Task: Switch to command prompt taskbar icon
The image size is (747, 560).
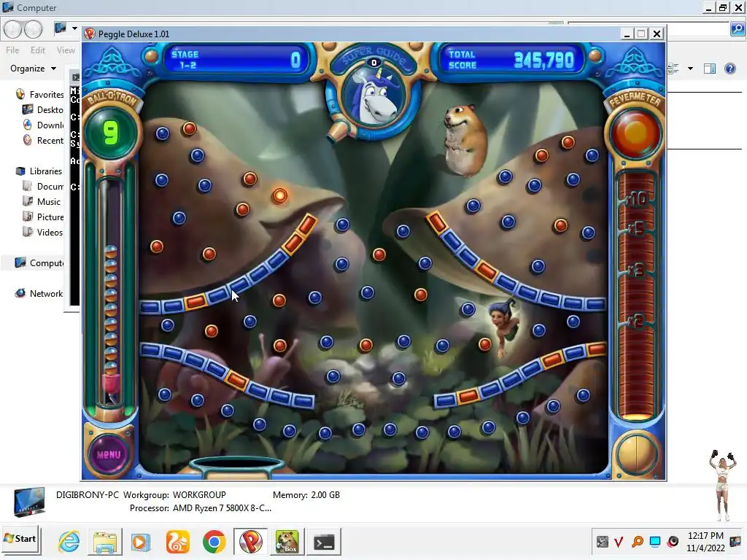Action: tap(324, 542)
